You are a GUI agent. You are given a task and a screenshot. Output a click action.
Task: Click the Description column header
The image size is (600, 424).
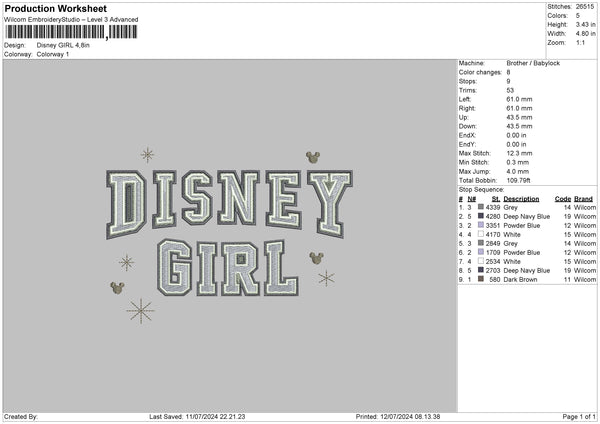click(x=521, y=198)
